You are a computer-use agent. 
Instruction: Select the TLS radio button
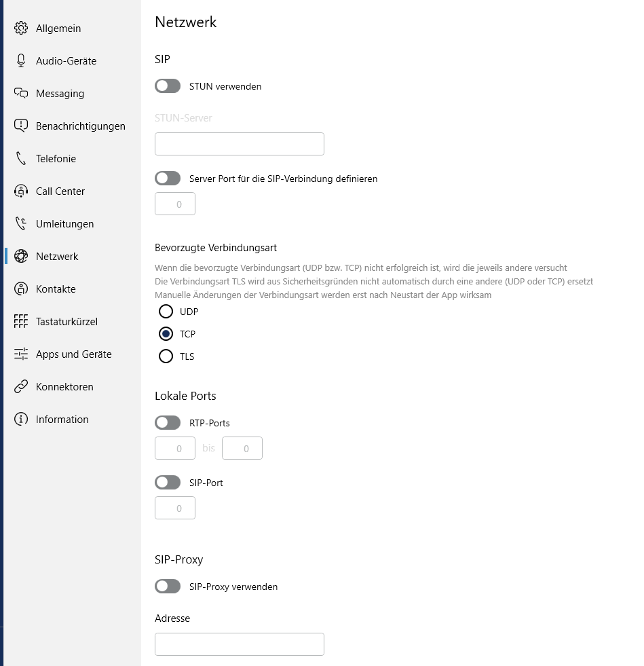166,356
